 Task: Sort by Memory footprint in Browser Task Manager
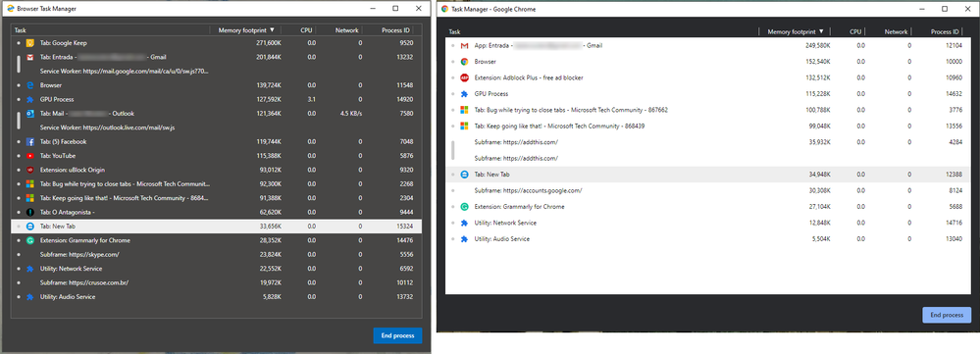[245, 30]
